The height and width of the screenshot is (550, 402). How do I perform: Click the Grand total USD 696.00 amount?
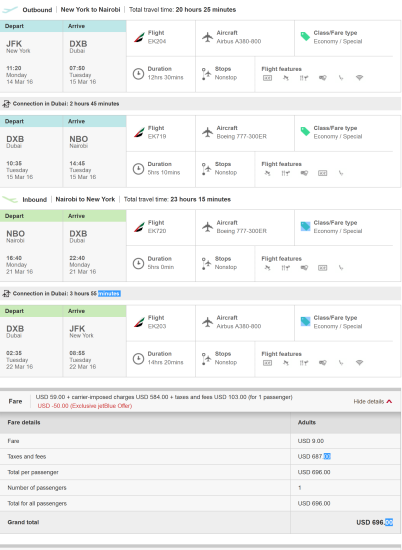[x=374, y=522]
